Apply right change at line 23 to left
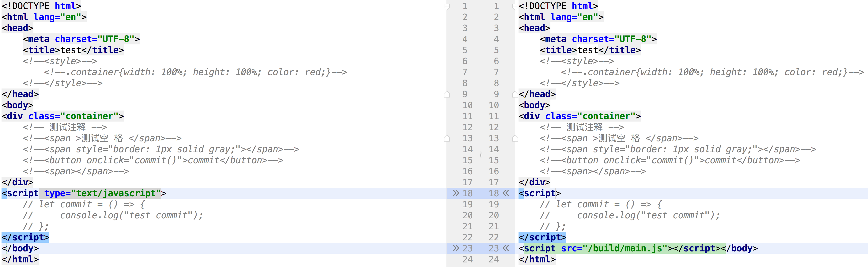This screenshot has height=267, width=868. pos(505,248)
